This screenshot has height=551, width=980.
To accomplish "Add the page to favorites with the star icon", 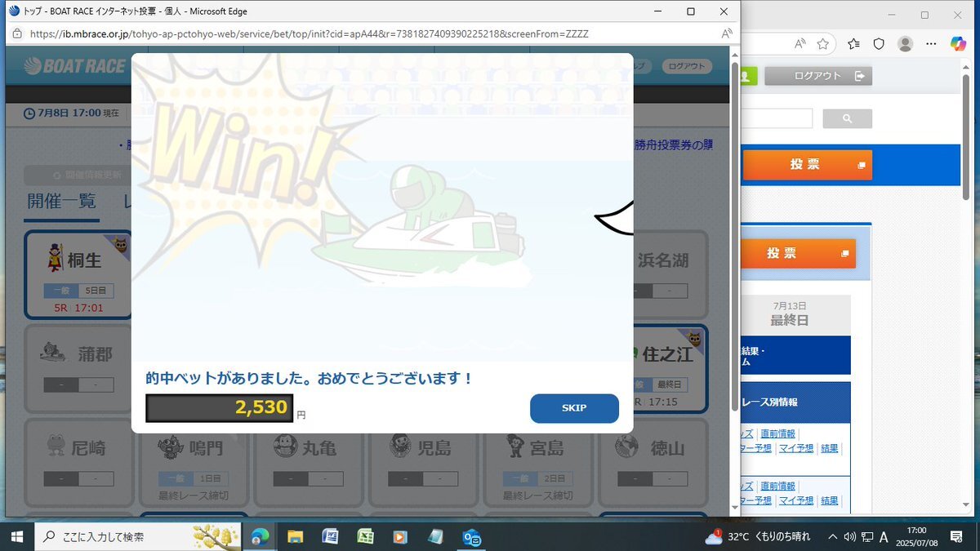I will pyautogui.click(x=823, y=43).
